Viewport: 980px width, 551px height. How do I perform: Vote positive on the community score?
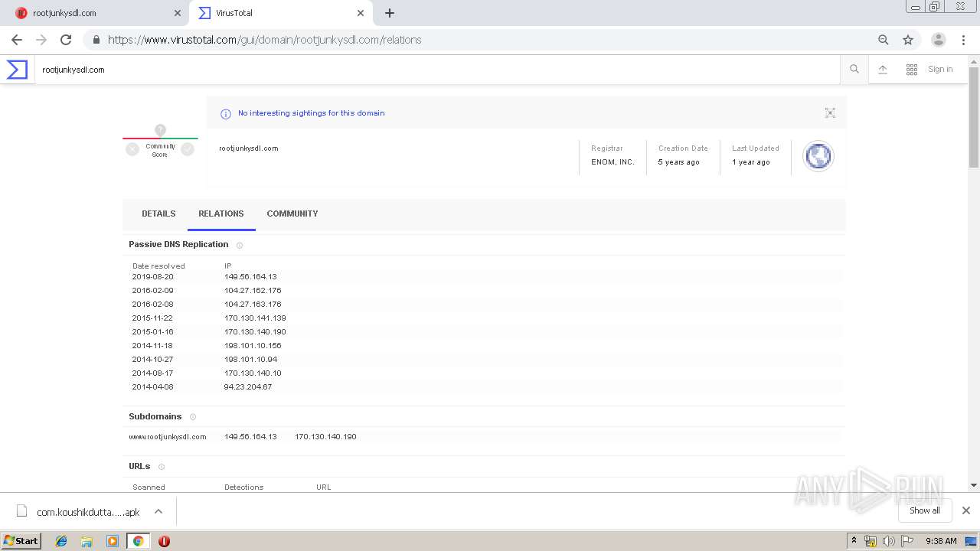(x=188, y=149)
